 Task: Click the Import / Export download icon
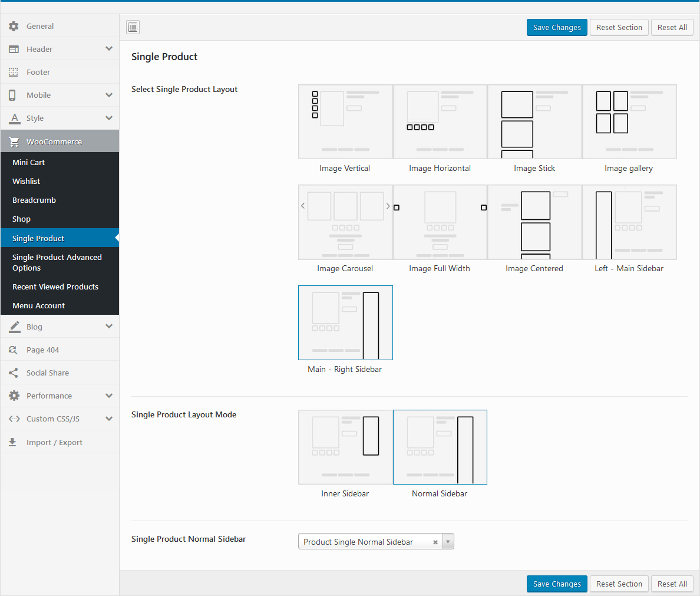[12, 442]
